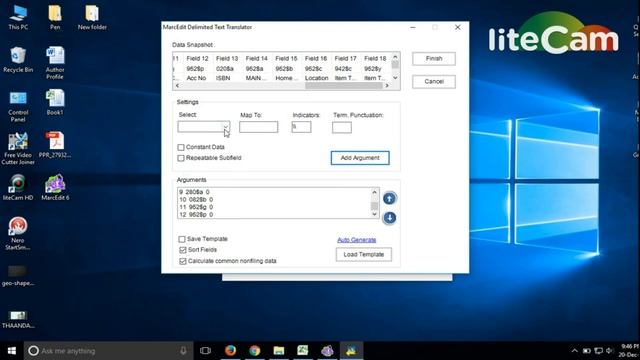Click the Location cell in snapshot

click(x=316, y=78)
